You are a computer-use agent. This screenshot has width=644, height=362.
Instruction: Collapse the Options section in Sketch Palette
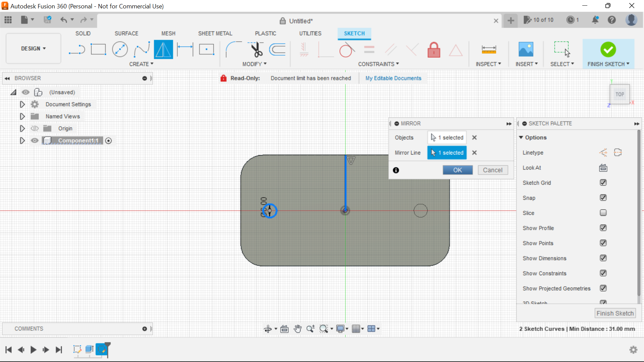pyautogui.click(x=521, y=137)
